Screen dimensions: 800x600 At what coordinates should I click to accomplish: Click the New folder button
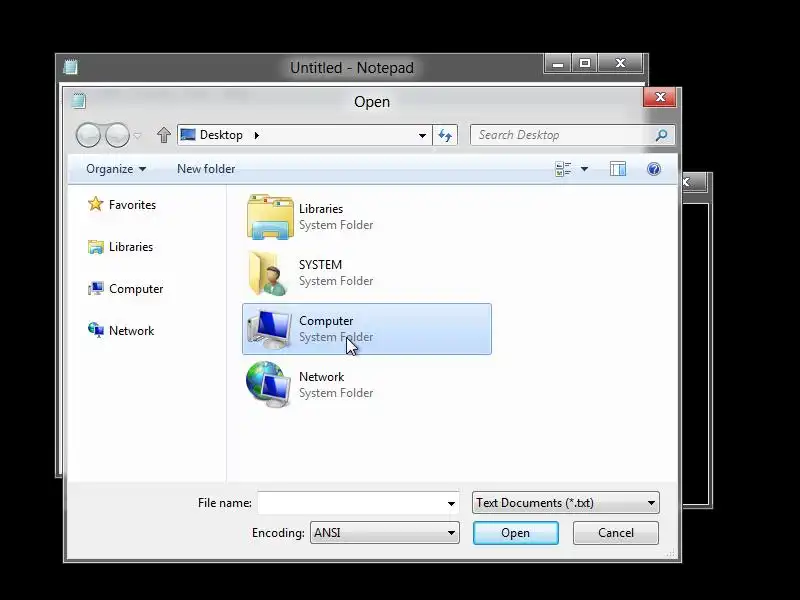pyautogui.click(x=206, y=169)
